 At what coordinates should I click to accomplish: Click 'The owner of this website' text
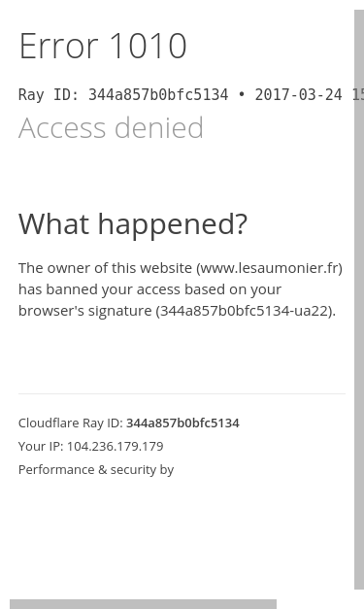[x=105, y=268]
